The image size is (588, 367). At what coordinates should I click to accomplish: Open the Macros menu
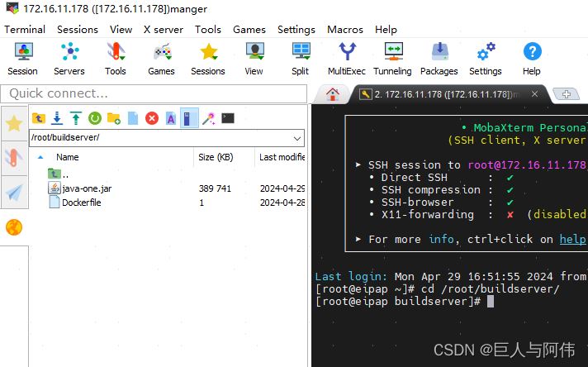pyautogui.click(x=345, y=30)
